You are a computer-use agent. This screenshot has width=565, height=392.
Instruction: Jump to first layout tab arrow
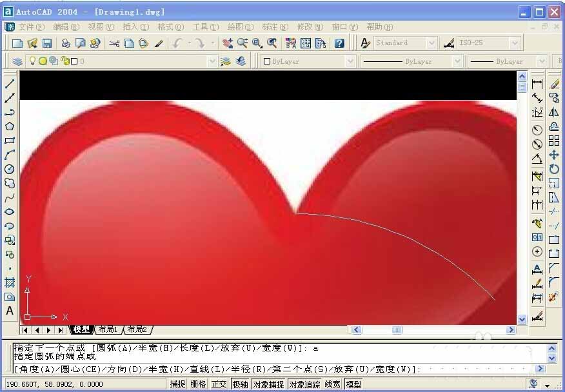click(x=25, y=329)
